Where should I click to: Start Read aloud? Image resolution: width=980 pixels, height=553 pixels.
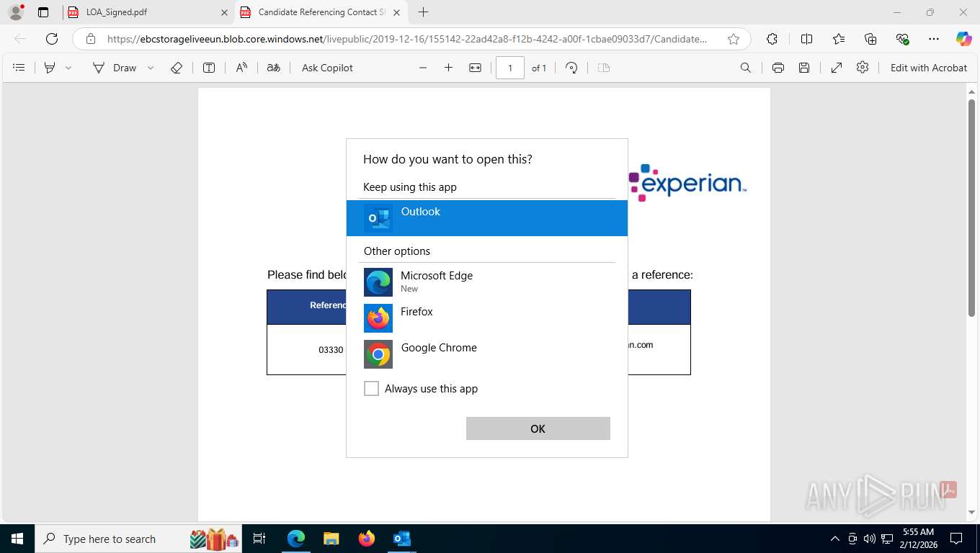(x=241, y=68)
